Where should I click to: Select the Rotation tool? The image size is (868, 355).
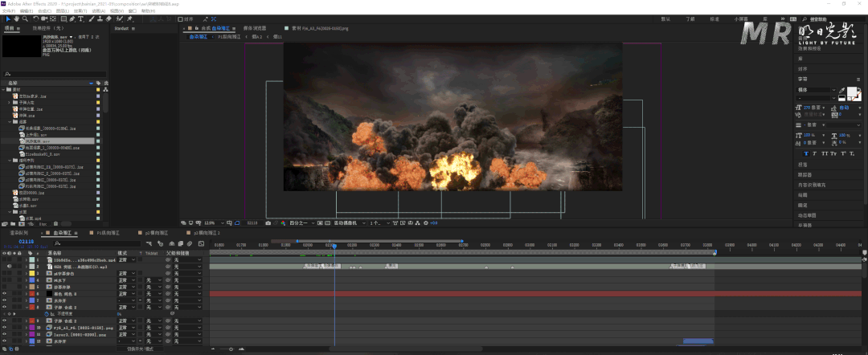pyautogui.click(x=35, y=18)
